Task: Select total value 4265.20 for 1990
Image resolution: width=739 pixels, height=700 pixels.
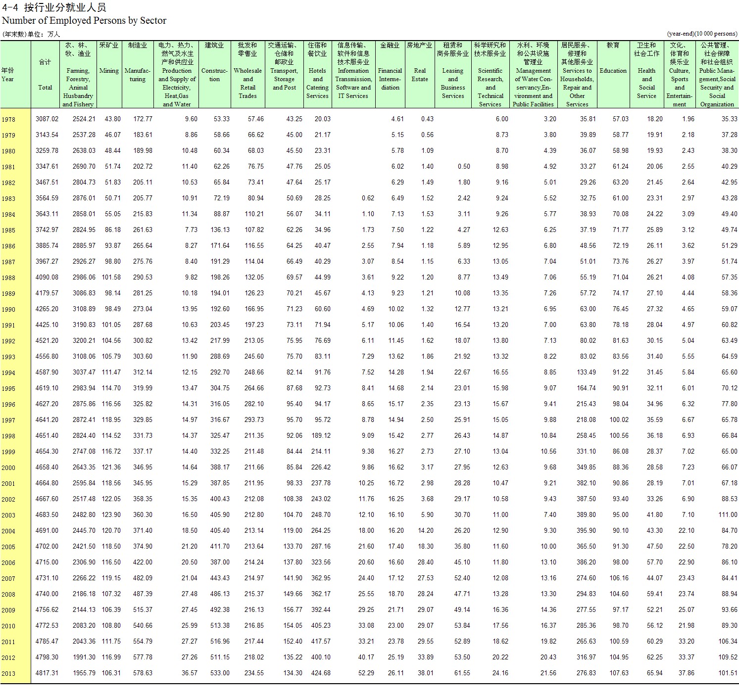Action: [x=47, y=309]
